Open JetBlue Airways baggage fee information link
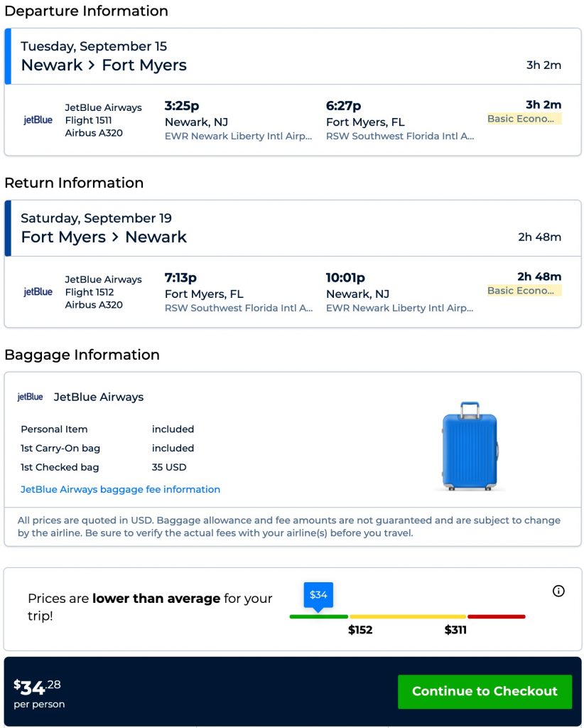The height and width of the screenshot is (728, 584). (x=120, y=489)
